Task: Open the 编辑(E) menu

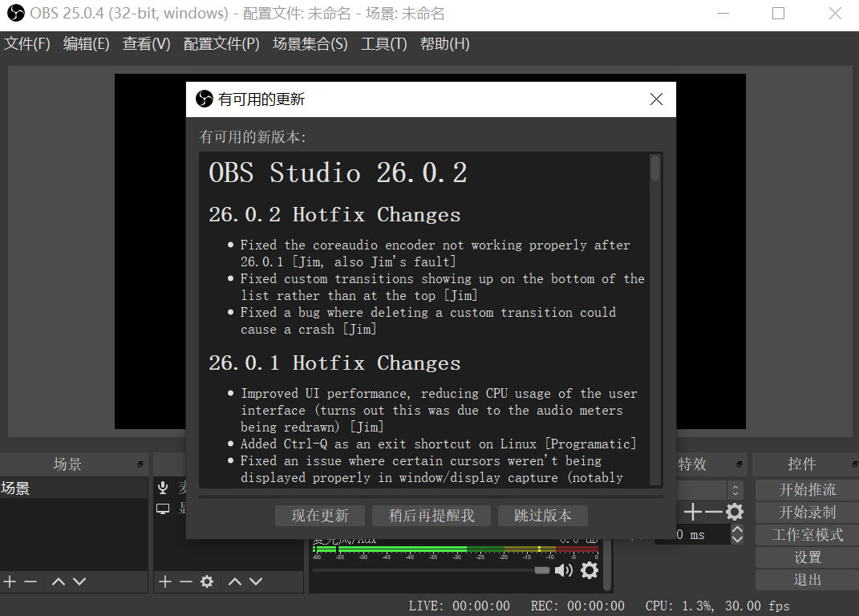Action: pyautogui.click(x=86, y=44)
